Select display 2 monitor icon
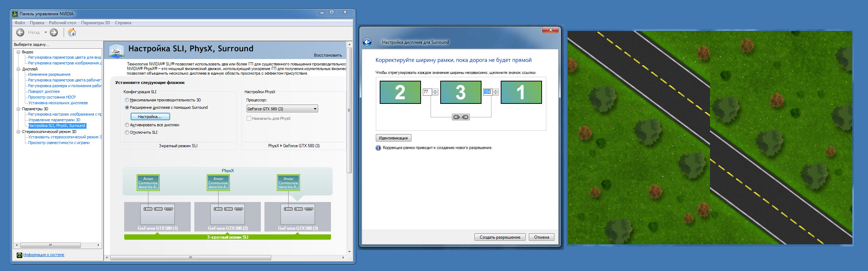 [400, 92]
